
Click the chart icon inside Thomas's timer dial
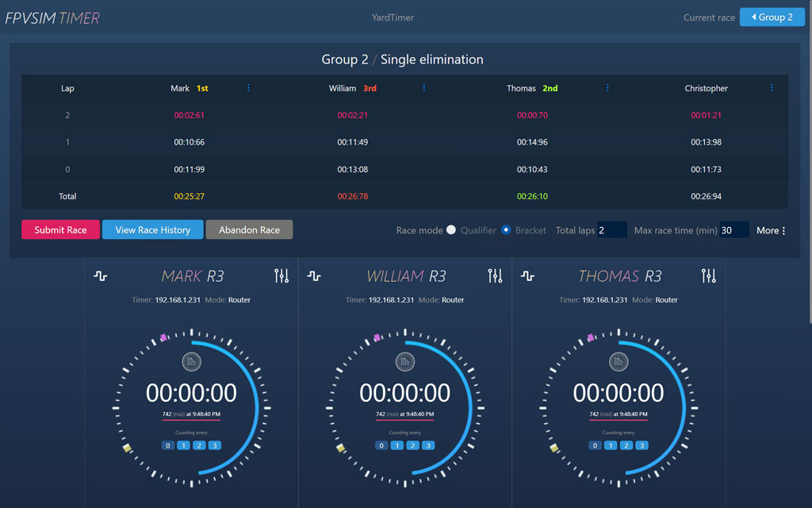619,361
